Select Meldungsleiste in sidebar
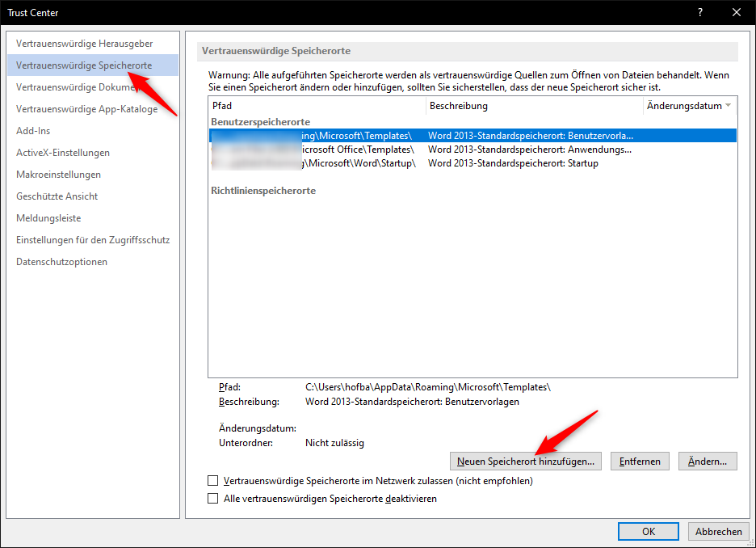756x548 pixels. click(x=48, y=218)
